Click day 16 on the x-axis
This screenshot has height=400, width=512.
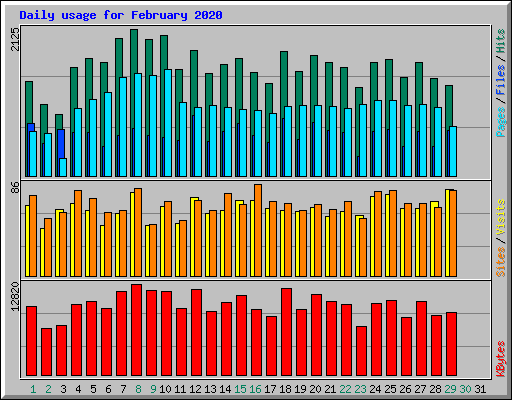[x=255, y=389]
